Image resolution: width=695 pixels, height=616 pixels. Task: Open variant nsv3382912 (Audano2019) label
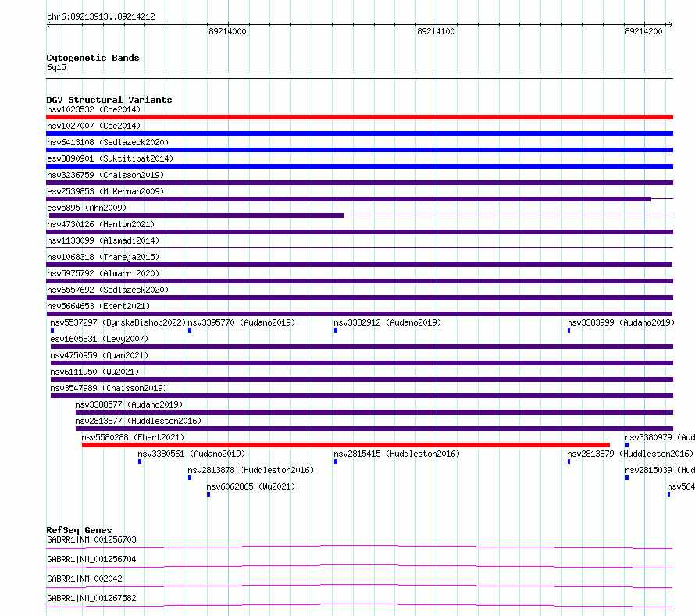(387, 322)
